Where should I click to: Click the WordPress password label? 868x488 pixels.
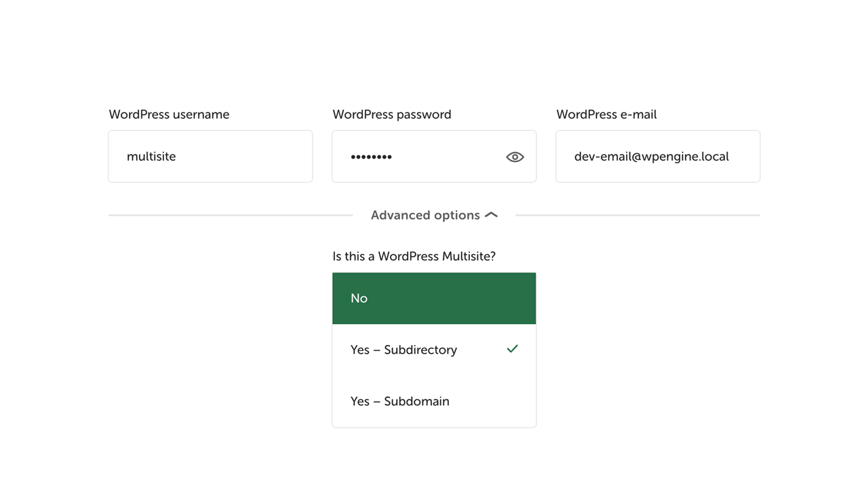391,115
